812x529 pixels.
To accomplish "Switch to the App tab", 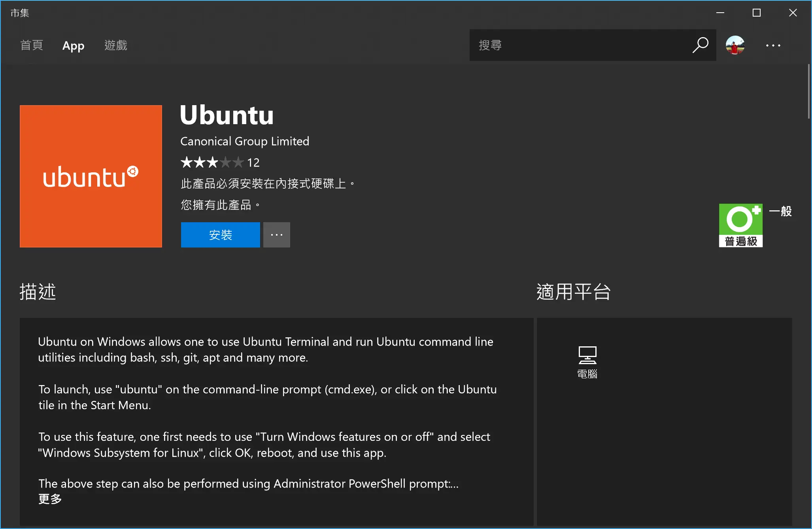I will coord(73,46).
